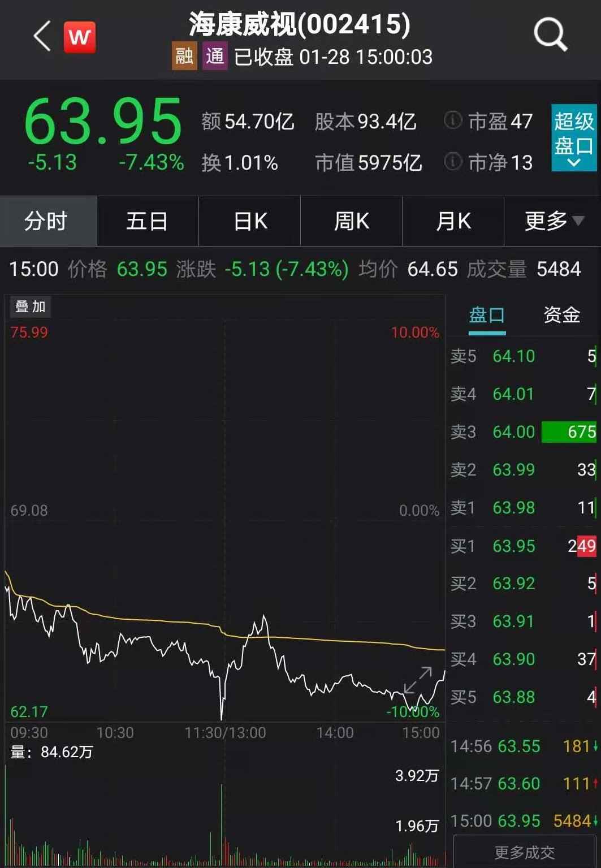Tap the 股本 93.4亿 value
The image size is (601, 868).
pyautogui.click(x=365, y=121)
